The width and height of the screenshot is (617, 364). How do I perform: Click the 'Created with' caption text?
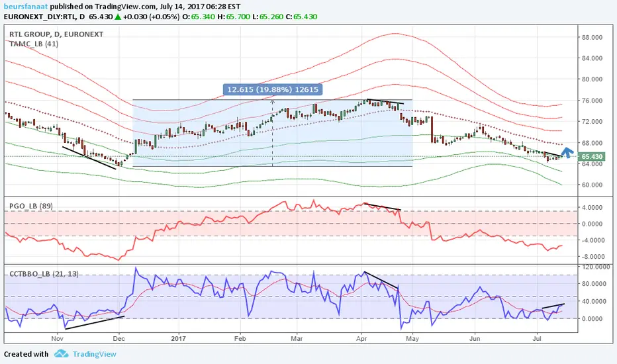(x=26, y=354)
